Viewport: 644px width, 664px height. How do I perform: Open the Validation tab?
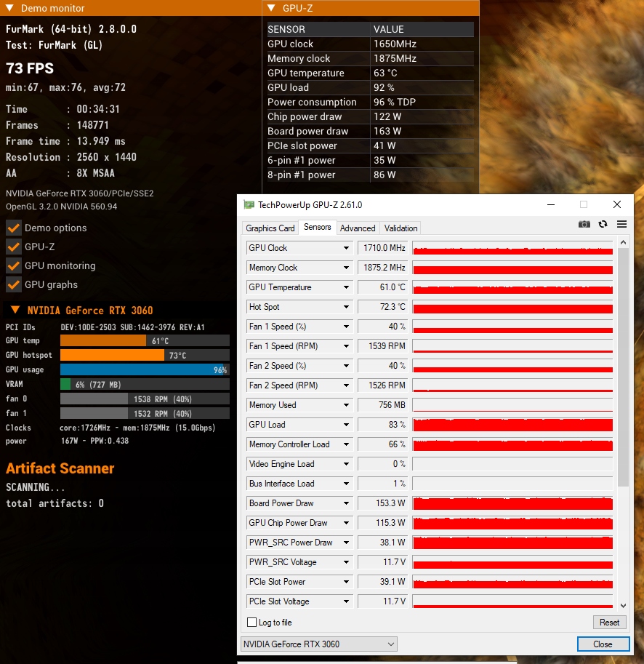[401, 228]
